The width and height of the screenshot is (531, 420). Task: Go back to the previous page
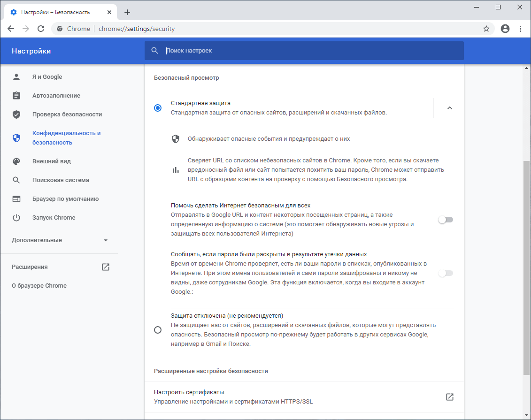click(11, 29)
